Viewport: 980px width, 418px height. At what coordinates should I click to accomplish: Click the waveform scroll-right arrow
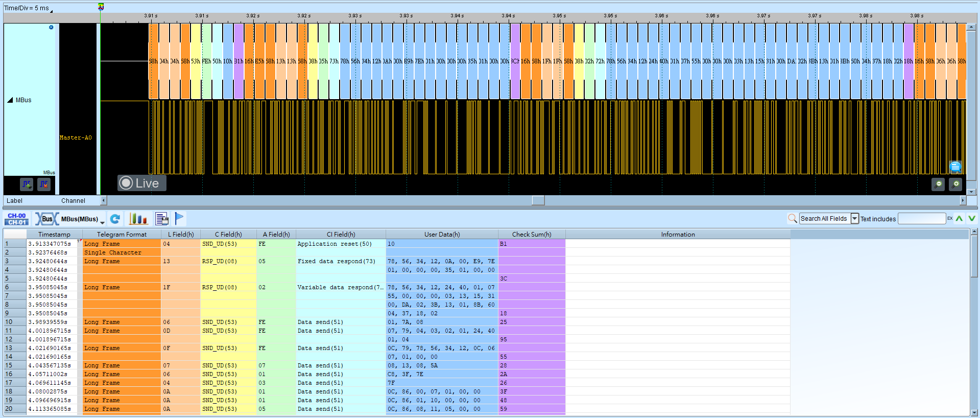tap(963, 200)
